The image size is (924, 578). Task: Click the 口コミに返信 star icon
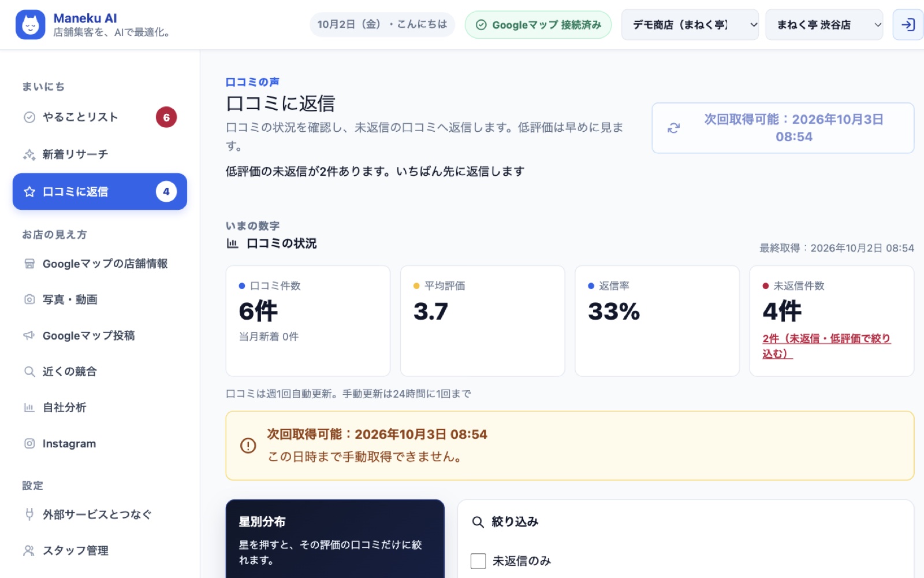[x=29, y=191]
